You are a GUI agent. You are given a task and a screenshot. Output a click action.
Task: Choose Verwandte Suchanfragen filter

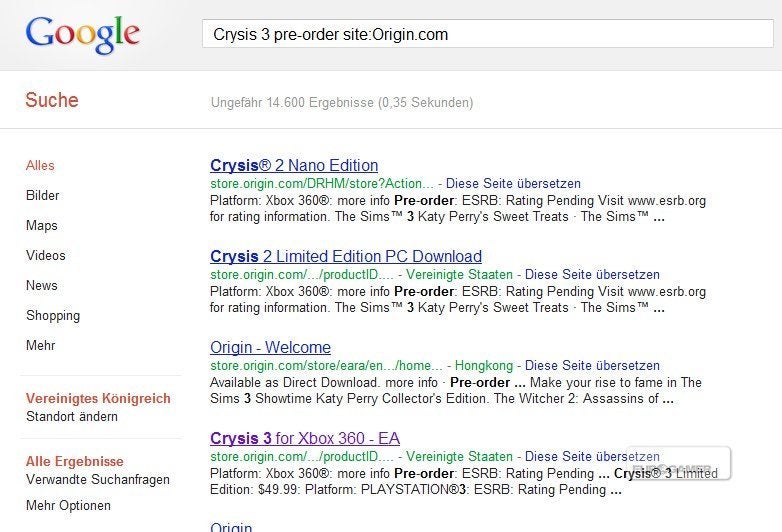click(x=98, y=479)
